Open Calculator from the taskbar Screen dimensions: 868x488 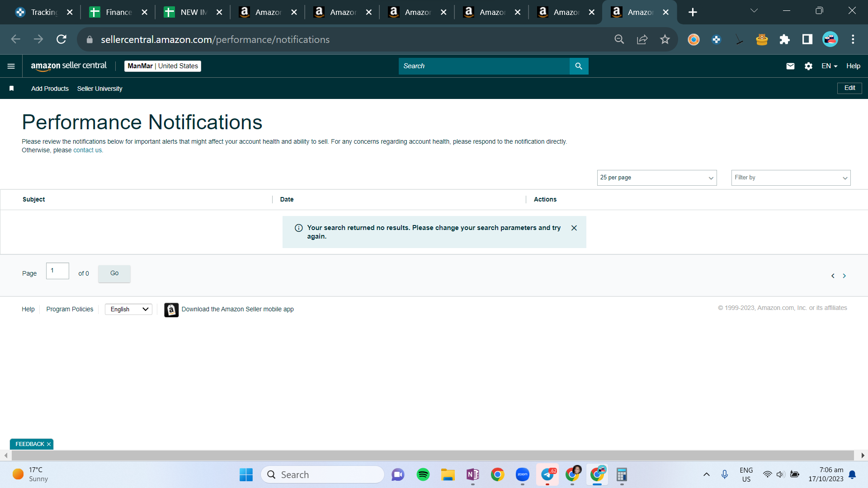coord(622,474)
